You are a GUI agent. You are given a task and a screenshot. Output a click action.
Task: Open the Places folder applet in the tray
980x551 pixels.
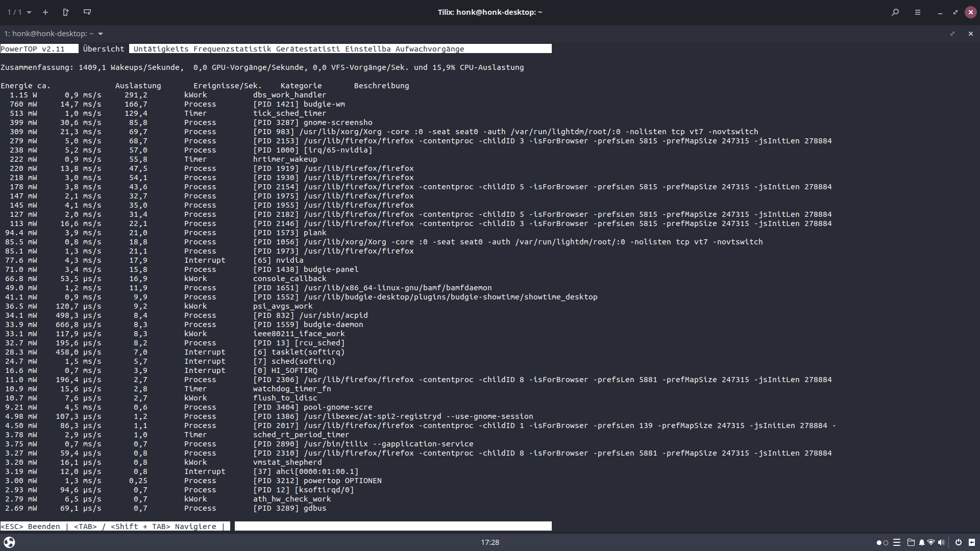tap(911, 542)
